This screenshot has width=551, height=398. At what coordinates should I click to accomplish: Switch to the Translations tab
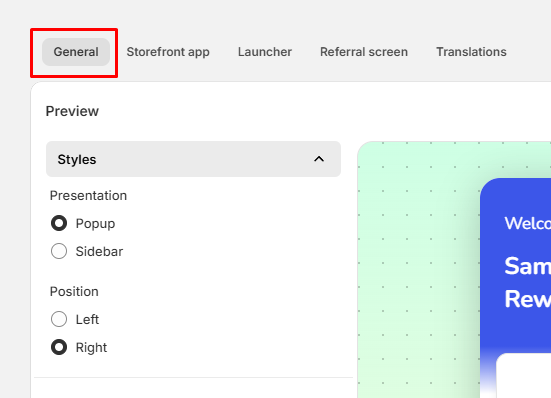coord(471,52)
